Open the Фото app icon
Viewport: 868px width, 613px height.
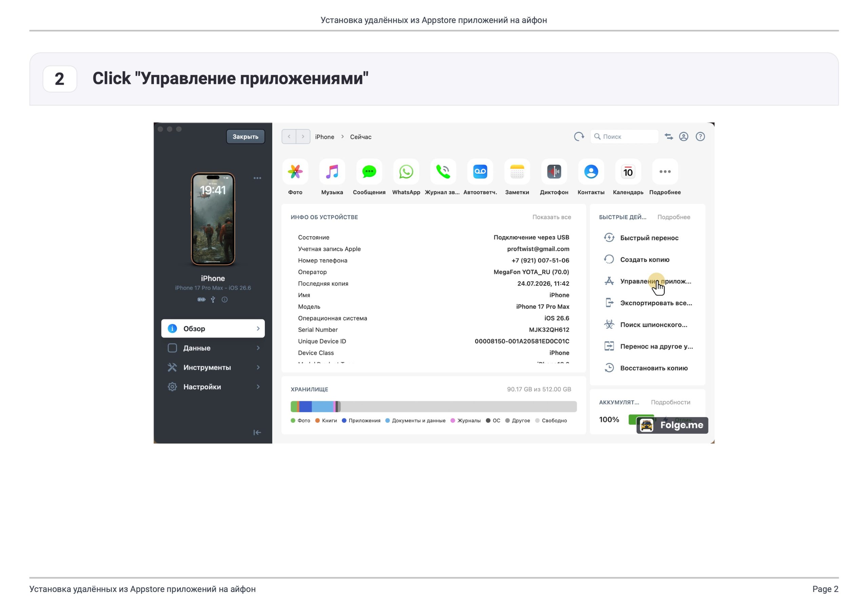tap(295, 171)
